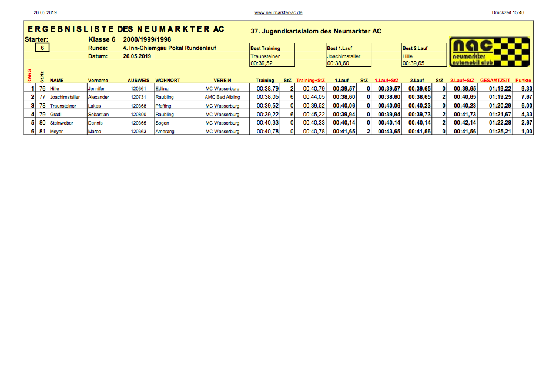
Task: Click the Best 1.Lauf box
Action: (x=349, y=55)
